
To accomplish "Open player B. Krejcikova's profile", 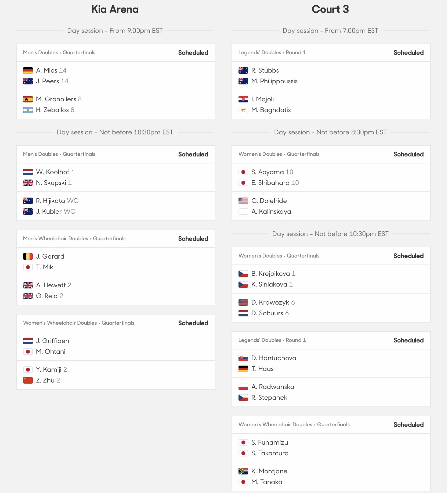I will coord(270,274).
